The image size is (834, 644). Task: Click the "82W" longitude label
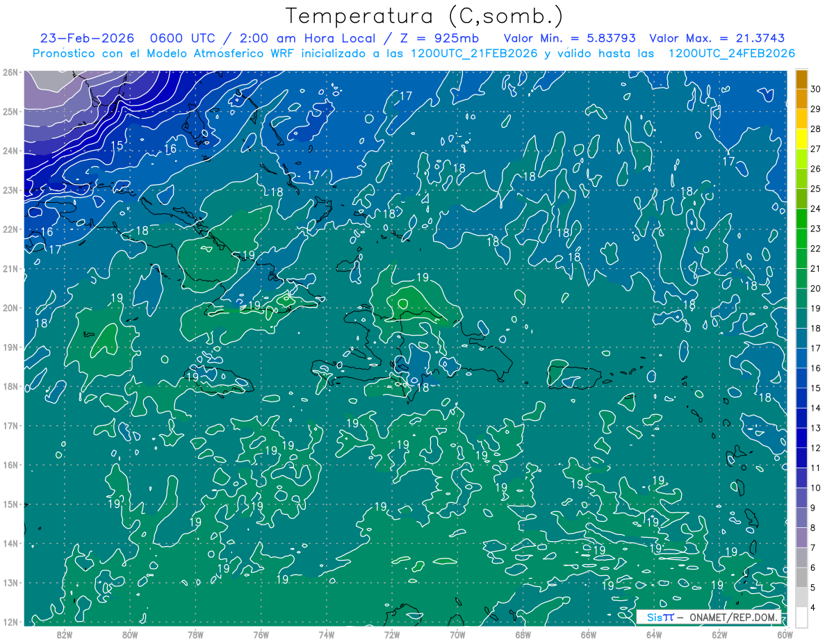coord(65,634)
